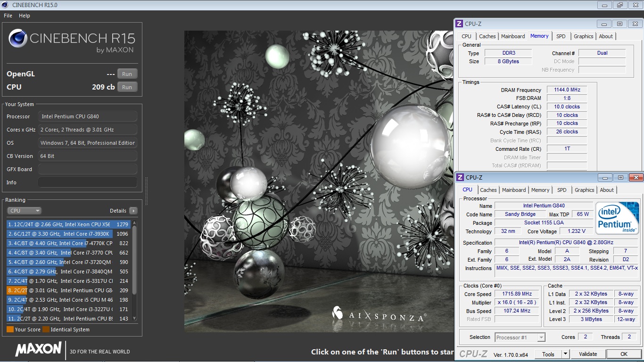Open About tab in lower CPU-Z window
Viewport: 644px width, 362px height.
(x=607, y=190)
